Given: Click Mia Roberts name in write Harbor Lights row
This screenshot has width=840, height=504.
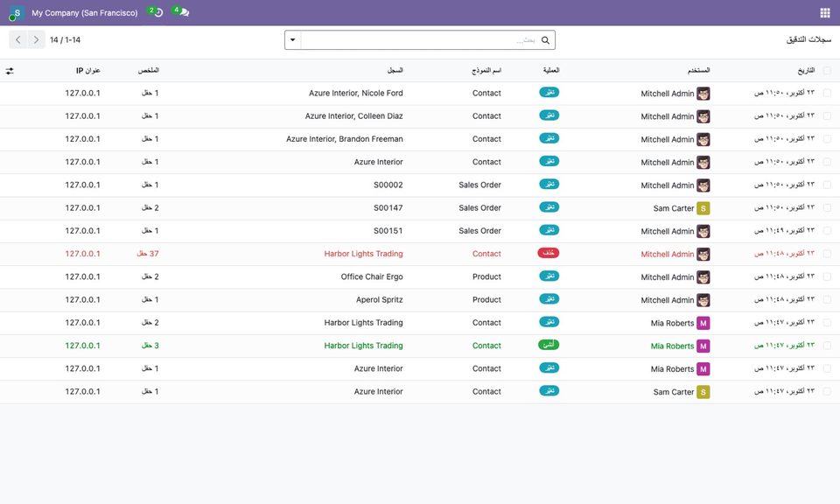Looking at the screenshot, I should tap(672, 323).
